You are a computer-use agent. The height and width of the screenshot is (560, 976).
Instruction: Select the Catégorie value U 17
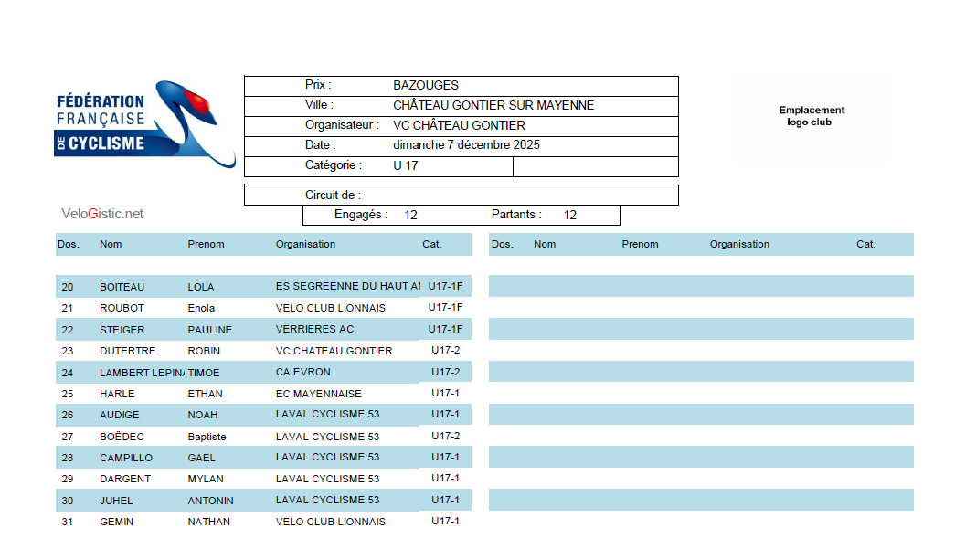406,166
